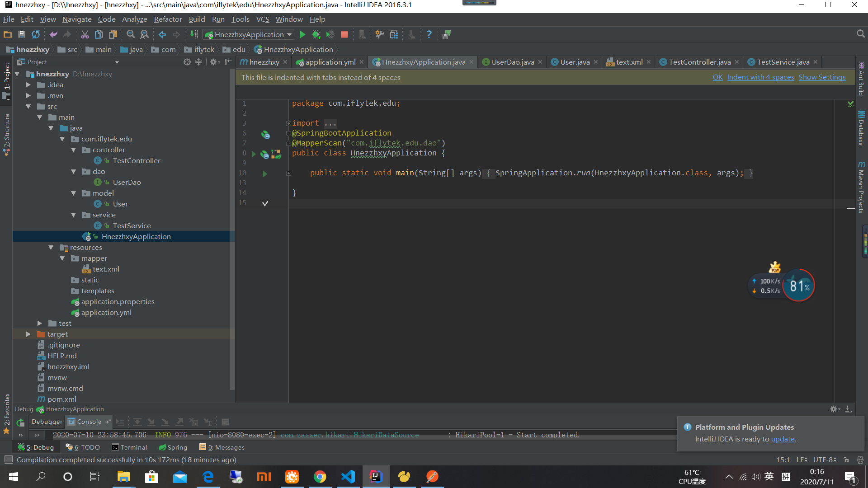The image size is (868, 488).
Task: Click Spring bean gutter icon beside @SpringBootApplication line
Action: (265, 135)
